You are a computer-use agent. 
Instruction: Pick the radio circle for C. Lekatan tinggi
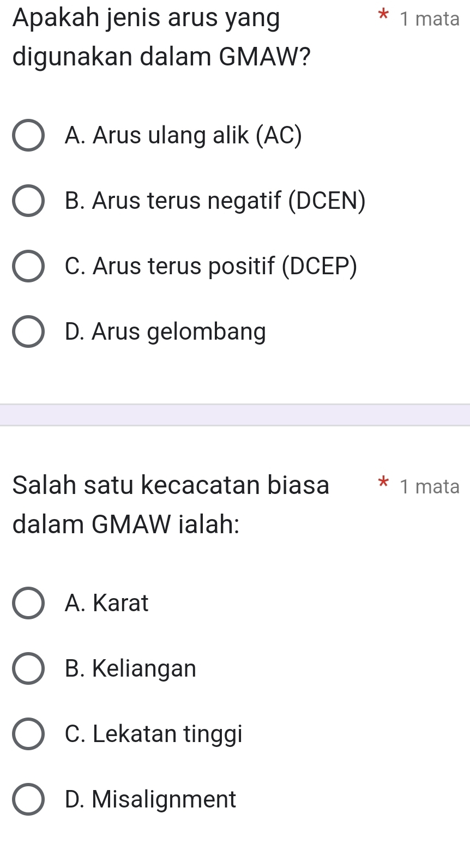tap(28, 734)
